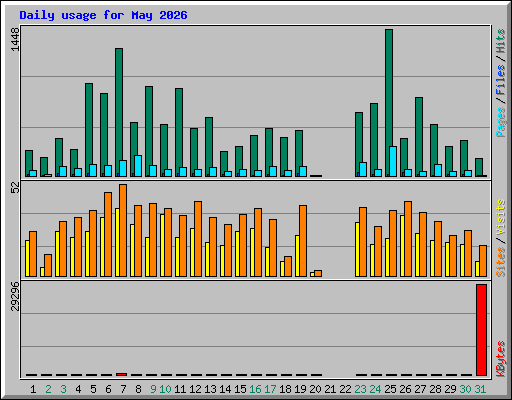
Task: Click green day label 10 on the x-axis
Action: 165,389
